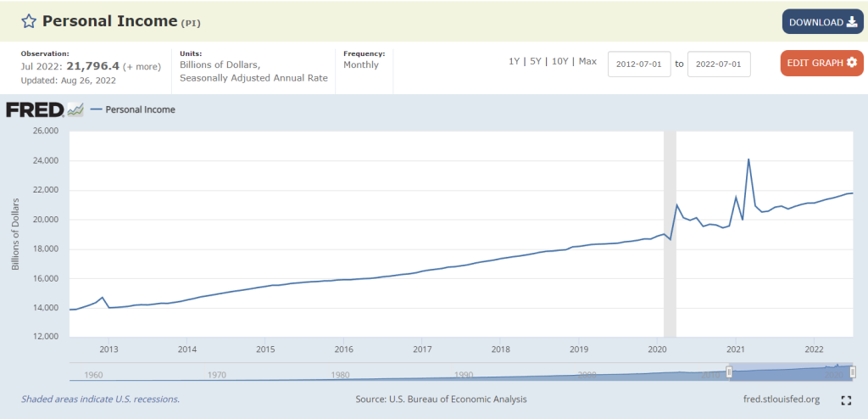Viewport: 868px width, 419px height.
Task: Click the start date field 2012-07-01
Action: click(x=639, y=64)
